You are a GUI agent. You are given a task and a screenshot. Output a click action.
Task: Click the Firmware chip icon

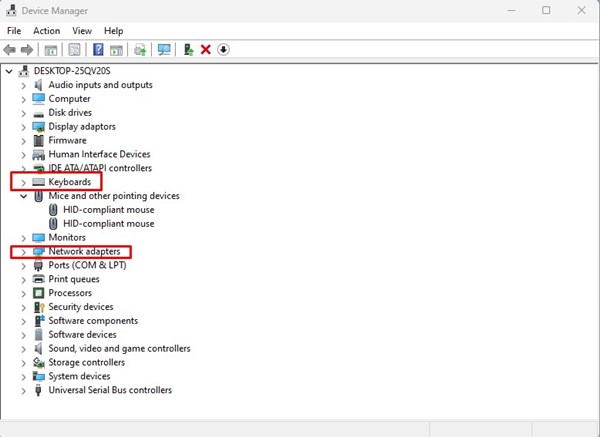click(x=38, y=140)
